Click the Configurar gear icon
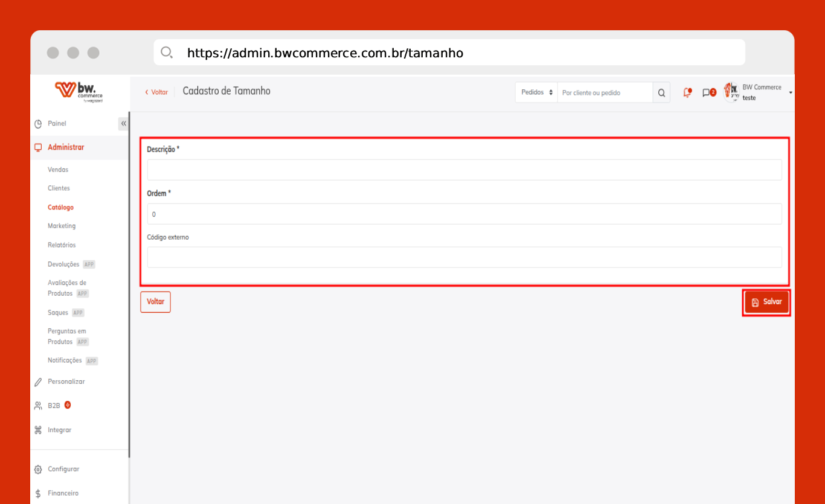This screenshot has height=504, width=825. click(x=38, y=470)
